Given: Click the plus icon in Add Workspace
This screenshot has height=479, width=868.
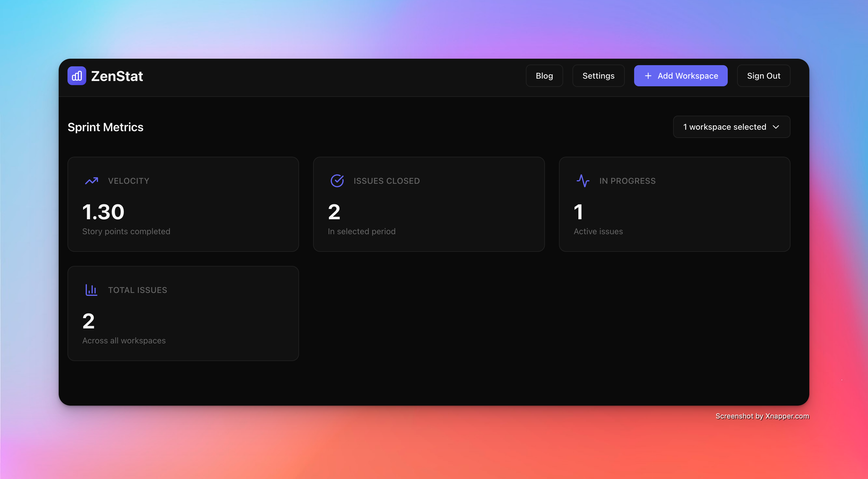Looking at the screenshot, I should [648, 76].
